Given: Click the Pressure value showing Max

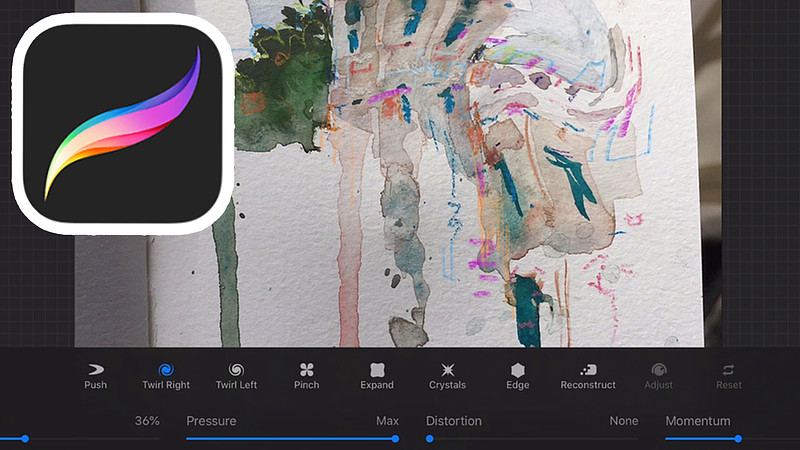Looking at the screenshot, I should click(x=387, y=421).
